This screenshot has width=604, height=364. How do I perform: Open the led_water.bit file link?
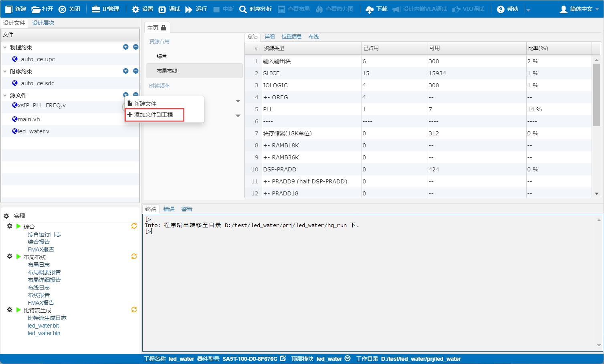pyautogui.click(x=43, y=326)
